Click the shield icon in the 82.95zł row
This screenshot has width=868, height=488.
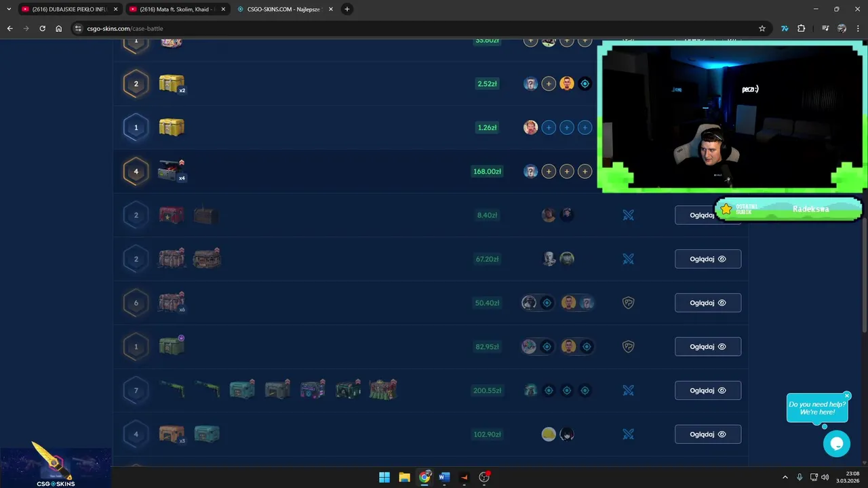coord(628,346)
